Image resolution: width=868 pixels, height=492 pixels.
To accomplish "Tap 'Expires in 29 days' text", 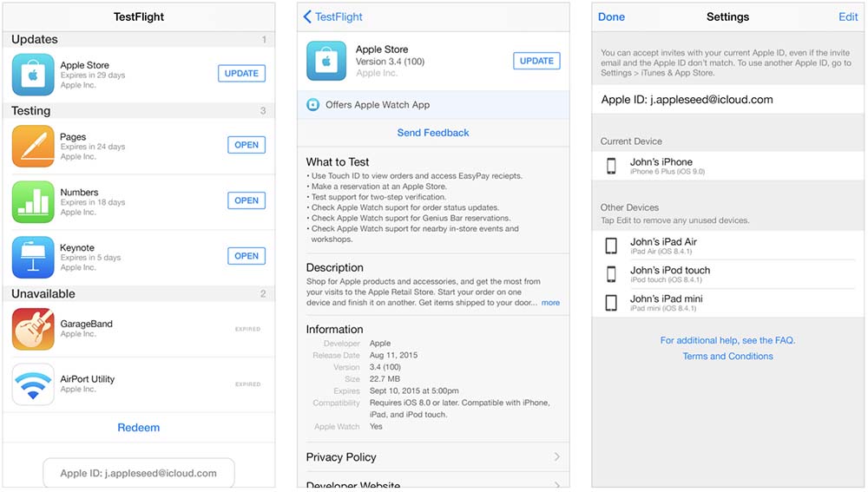I will [93, 75].
